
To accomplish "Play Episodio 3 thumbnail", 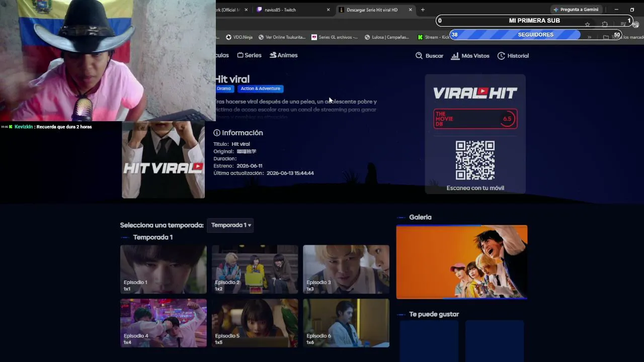I will pyautogui.click(x=346, y=269).
